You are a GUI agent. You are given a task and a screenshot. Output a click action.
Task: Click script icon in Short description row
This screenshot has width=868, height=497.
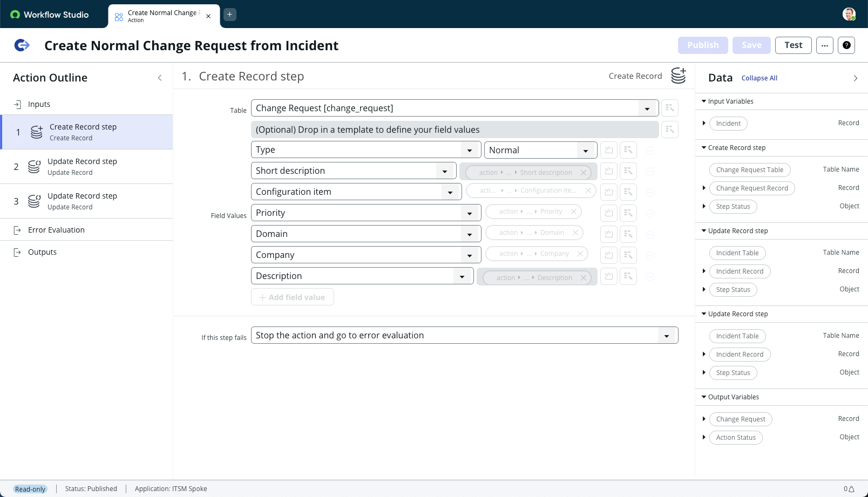[x=609, y=171]
